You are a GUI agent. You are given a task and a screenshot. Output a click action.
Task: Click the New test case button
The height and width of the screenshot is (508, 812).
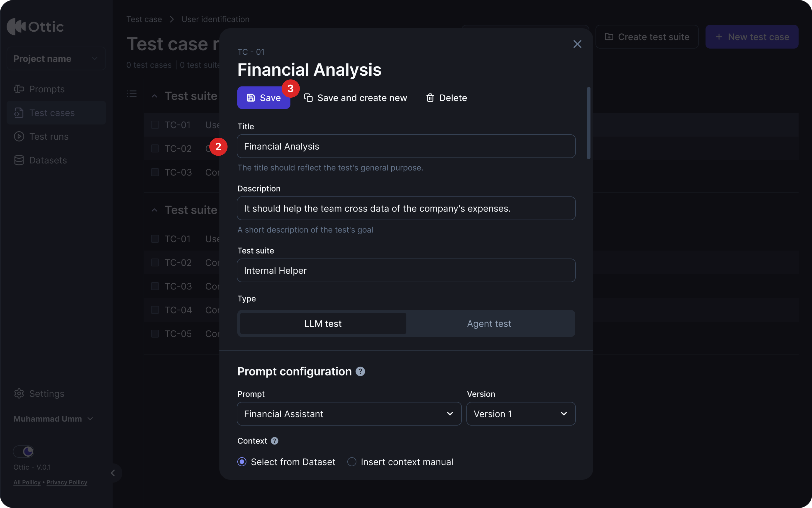[752, 37]
